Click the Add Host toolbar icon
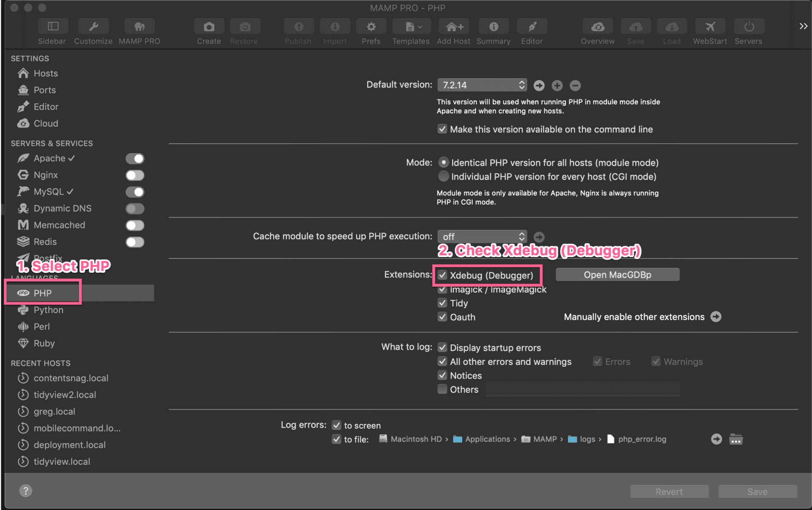 tap(453, 26)
